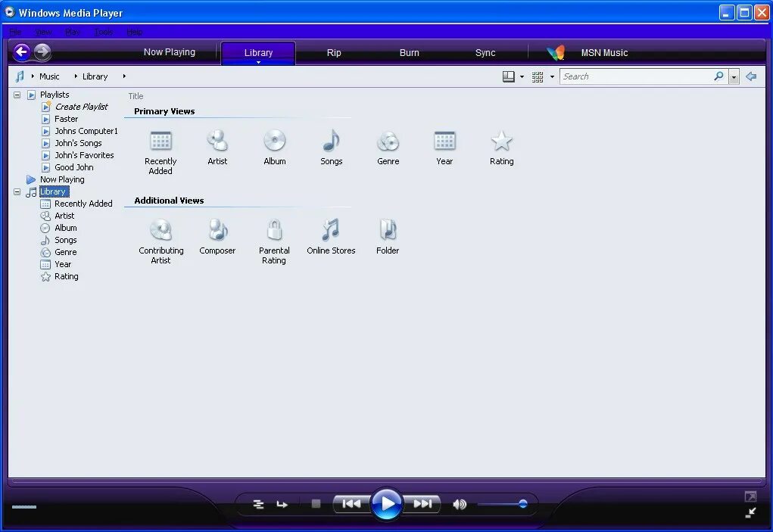
Task: Select the John's Favorites playlist
Action: tap(84, 155)
